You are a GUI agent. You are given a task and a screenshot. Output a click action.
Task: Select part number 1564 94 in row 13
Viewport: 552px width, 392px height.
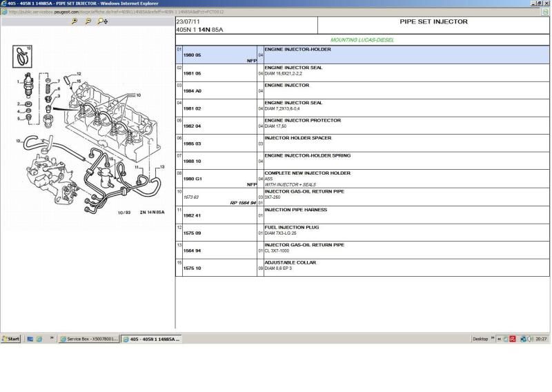pyautogui.click(x=192, y=251)
